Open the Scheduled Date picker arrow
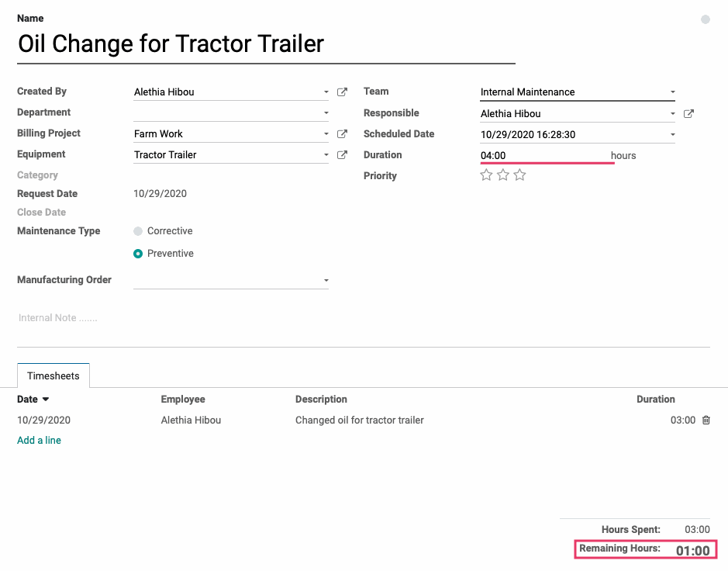Image resolution: width=728 pixels, height=571 pixels. click(672, 135)
